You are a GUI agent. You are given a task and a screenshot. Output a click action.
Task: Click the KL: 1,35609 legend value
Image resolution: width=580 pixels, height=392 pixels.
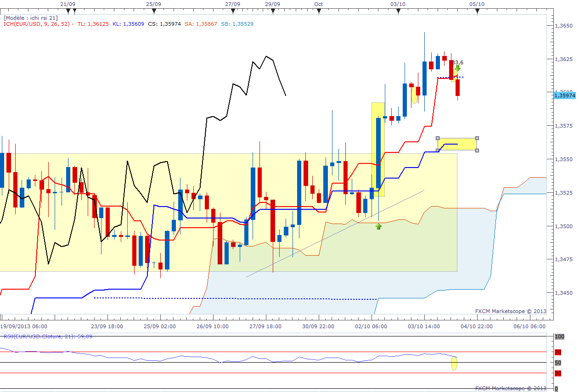click(128, 24)
